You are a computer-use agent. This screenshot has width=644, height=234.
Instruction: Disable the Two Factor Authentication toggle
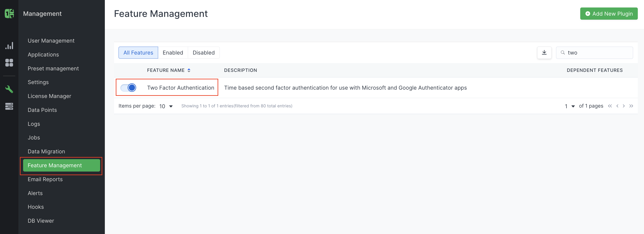pyautogui.click(x=129, y=87)
